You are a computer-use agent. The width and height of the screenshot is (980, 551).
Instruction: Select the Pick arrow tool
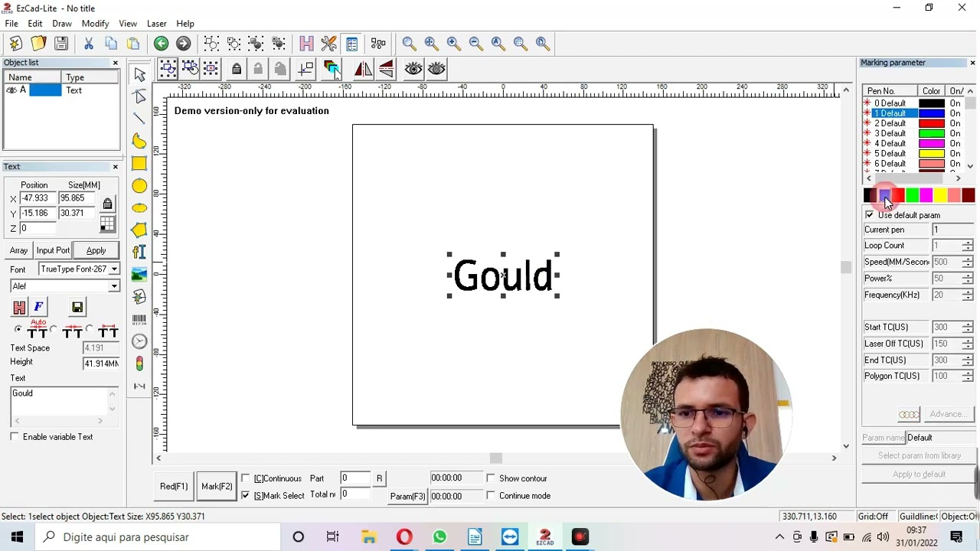coord(139,74)
